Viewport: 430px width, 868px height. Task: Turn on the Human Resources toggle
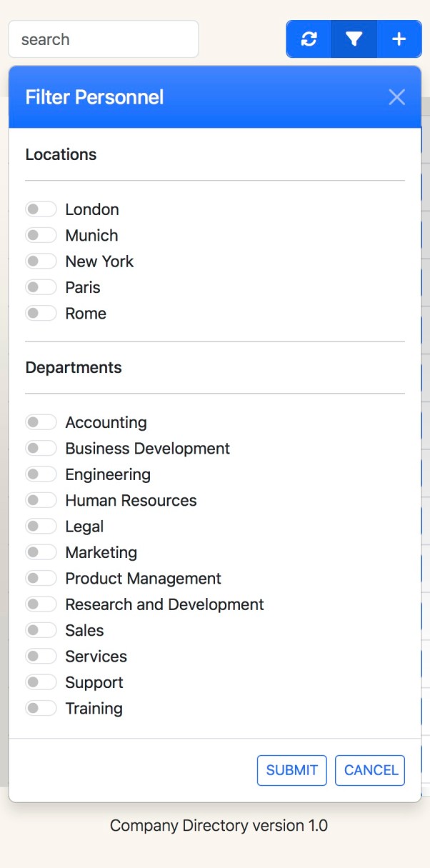(41, 500)
